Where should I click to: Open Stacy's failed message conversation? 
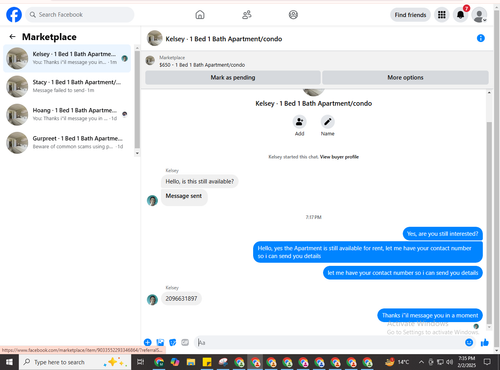(67, 86)
